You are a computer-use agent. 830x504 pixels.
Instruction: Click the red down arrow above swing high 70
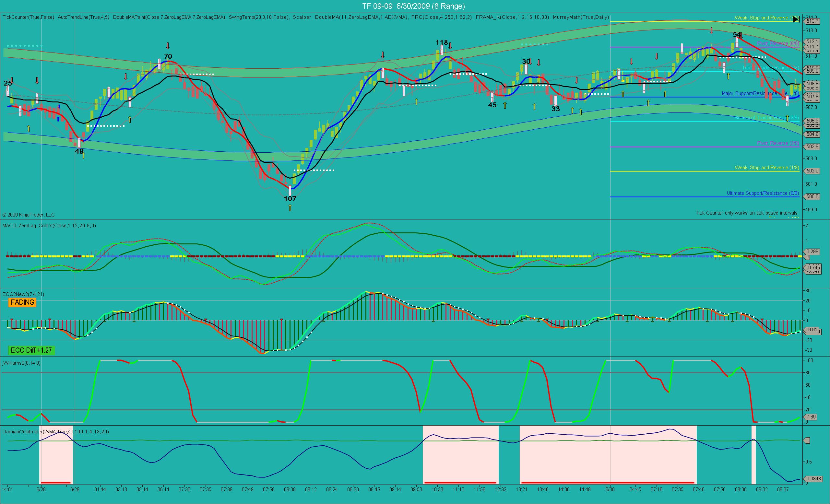click(168, 46)
